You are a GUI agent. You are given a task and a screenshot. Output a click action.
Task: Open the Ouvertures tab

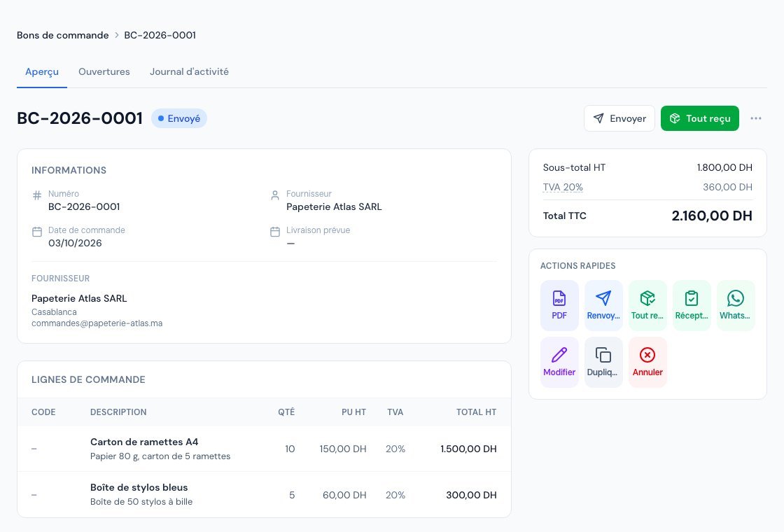coord(104,72)
